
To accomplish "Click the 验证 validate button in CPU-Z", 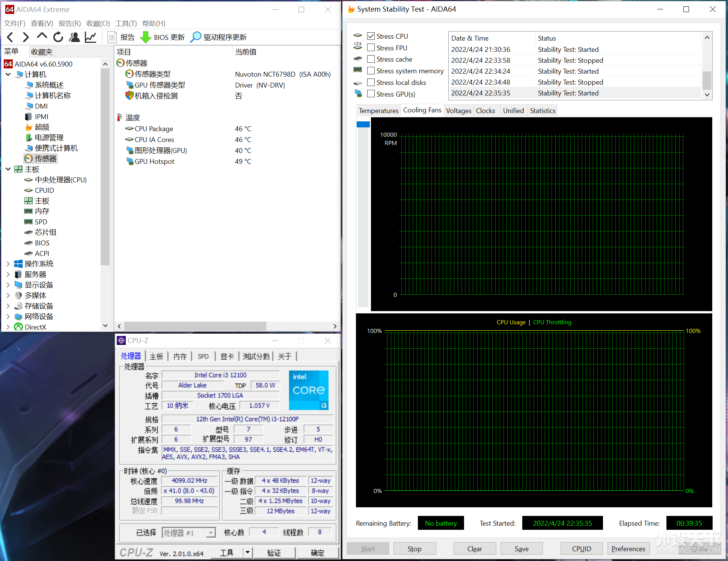I will (274, 552).
